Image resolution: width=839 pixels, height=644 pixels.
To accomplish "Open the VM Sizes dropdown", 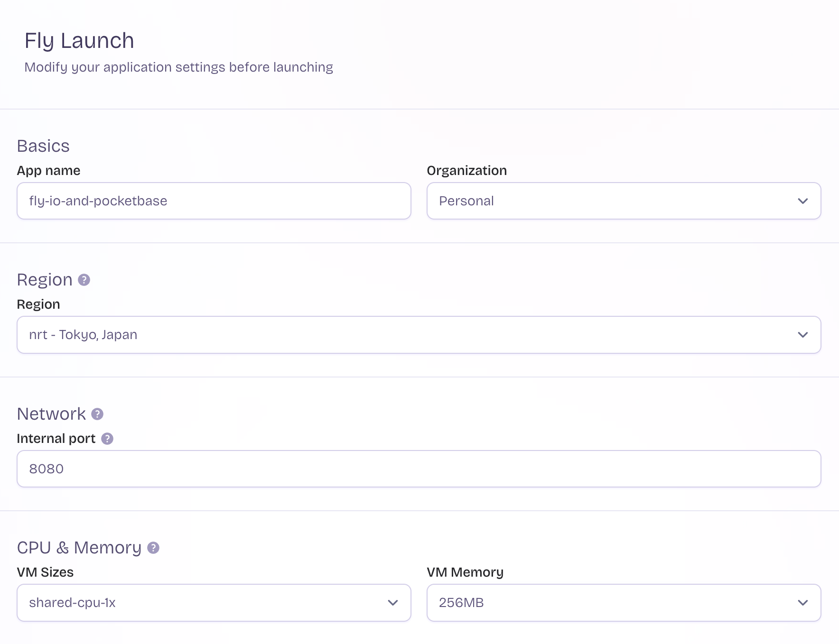I will point(214,603).
